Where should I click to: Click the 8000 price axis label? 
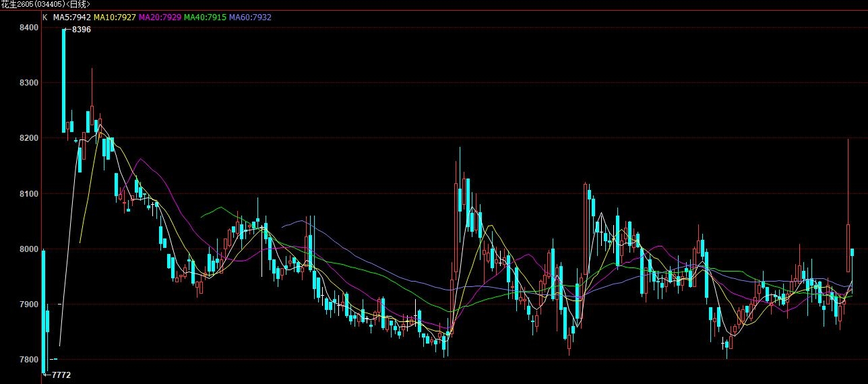pos(29,249)
